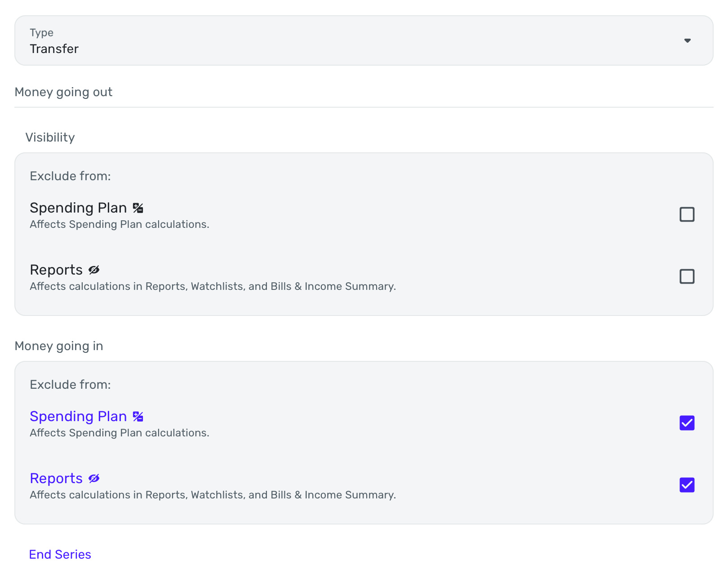Click the Money going in section header
This screenshot has width=728, height=569.
click(59, 346)
